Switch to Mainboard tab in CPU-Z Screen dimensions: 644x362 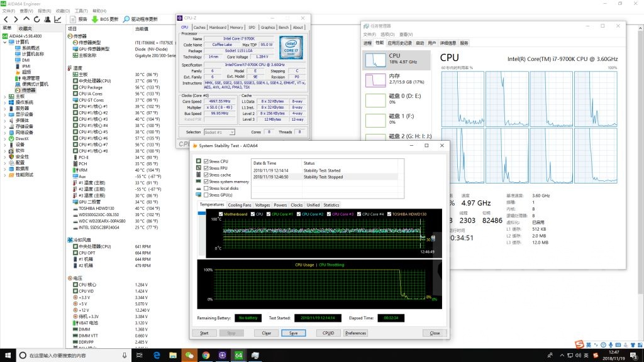point(218,28)
